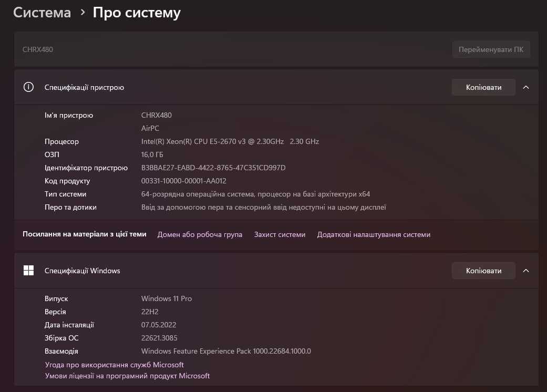Viewport: 547px width, 392px height.
Task: Click the Випуск label
Action: pos(56,298)
